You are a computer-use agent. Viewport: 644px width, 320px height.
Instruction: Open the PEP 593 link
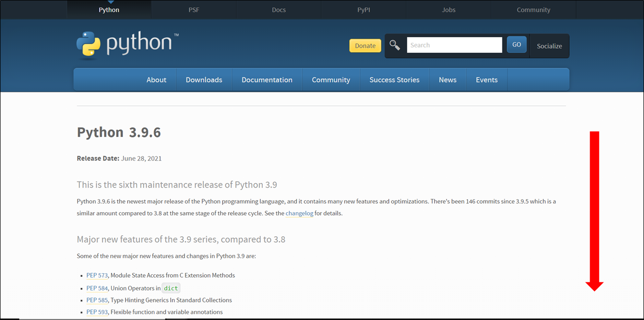[x=97, y=312]
